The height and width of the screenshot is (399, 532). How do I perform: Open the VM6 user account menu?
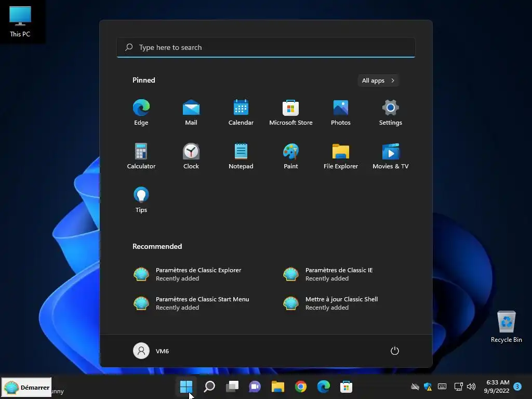pos(151,351)
